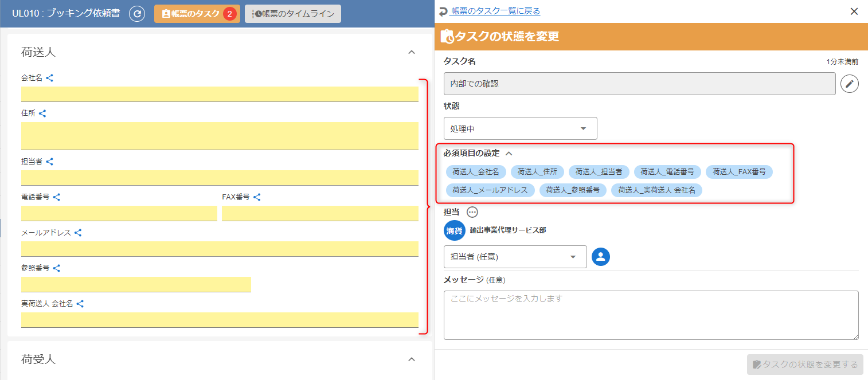Follow the 帳票のタスク一覧に戻る link
This screenshot has height=380, width=868.
pos(495,11)
